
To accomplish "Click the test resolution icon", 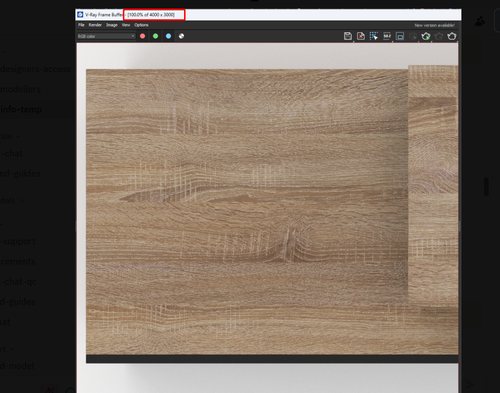I will coord(387,36).
